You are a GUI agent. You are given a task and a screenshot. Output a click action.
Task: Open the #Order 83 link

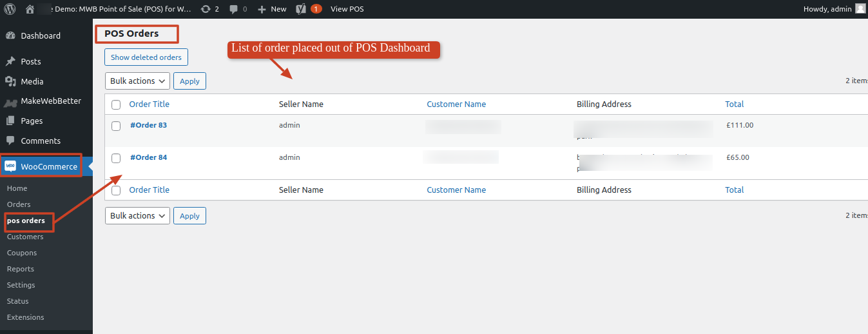coord(148,125)
